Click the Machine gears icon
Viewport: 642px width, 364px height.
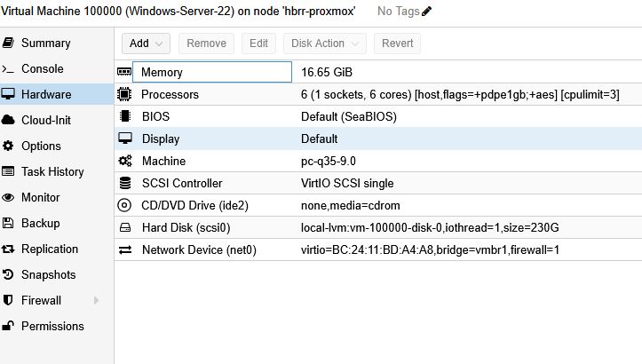125,161
